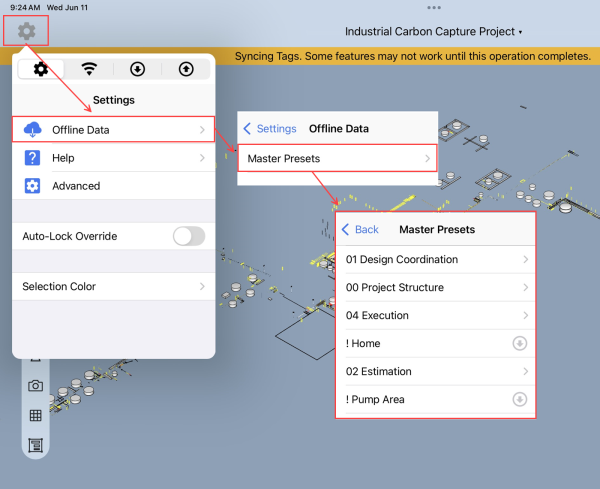Viewport: 600px width, 489px height.
Task: Open Offline Data settings row
Action: tap(114, 130)
